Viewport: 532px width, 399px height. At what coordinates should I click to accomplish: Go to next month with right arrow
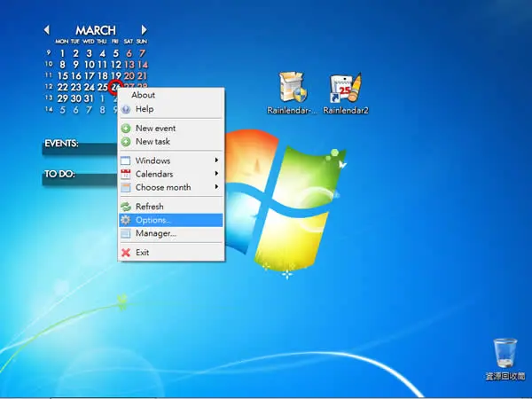coord(144,30)
